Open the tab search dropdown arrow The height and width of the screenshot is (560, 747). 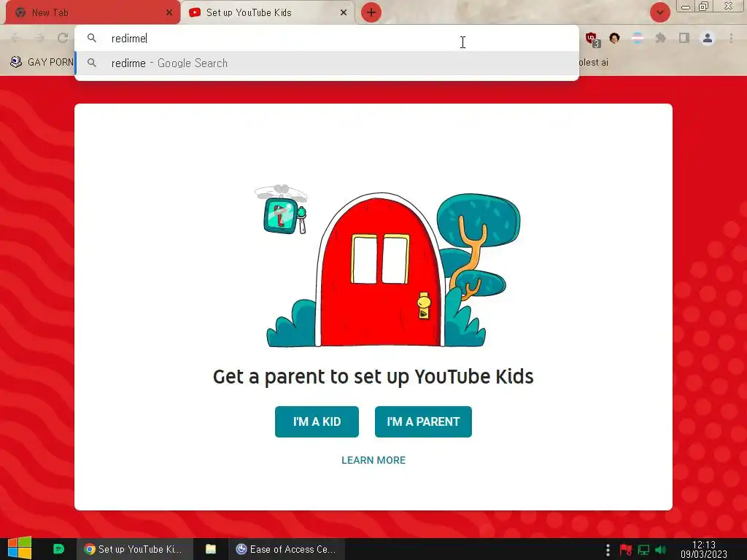(659, 12)
